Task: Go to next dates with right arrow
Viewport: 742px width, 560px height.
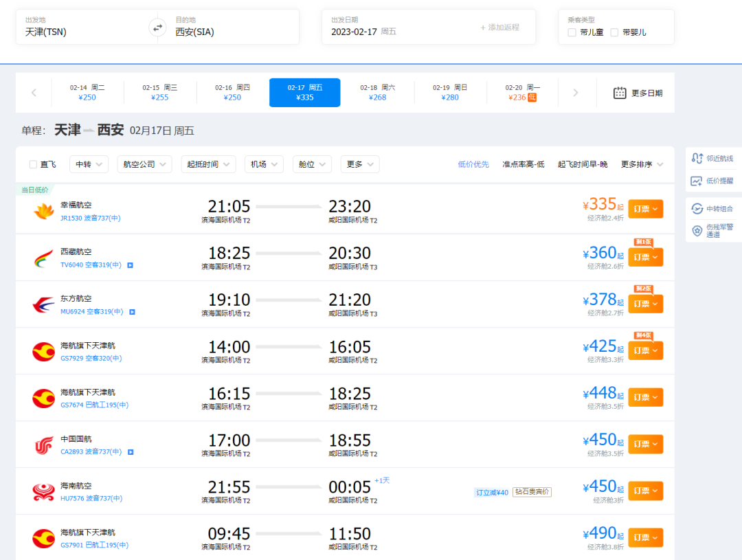Action: click(x=576, y=93)
